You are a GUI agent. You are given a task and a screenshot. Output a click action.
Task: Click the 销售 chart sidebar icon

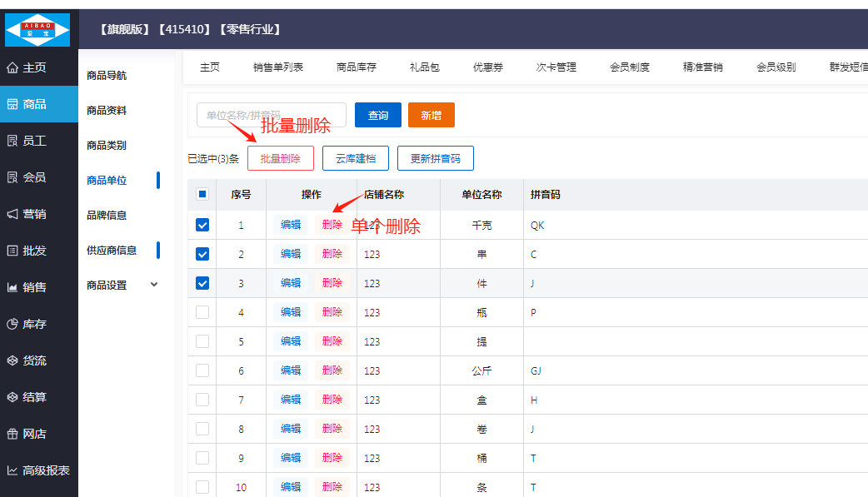coord(12,288)
